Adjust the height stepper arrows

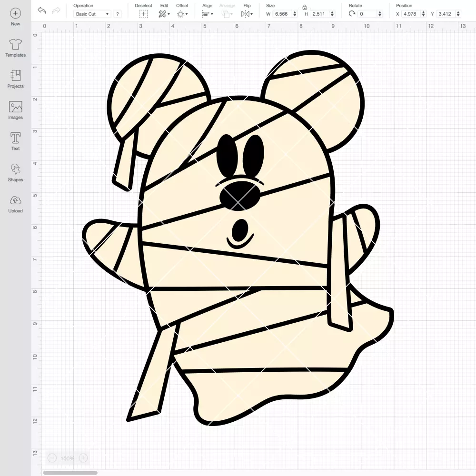332,14
